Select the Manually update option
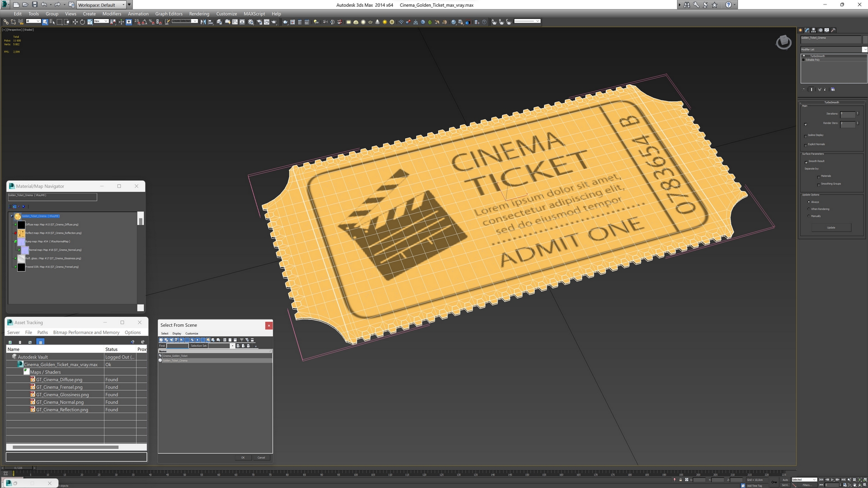 [x=809, y=216]
